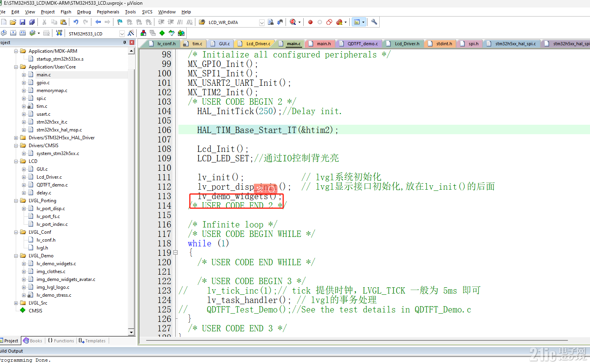The width and height of the screenshot is (590, 364).
Task: Click the Configuration wrench icon
Action: 374,22
